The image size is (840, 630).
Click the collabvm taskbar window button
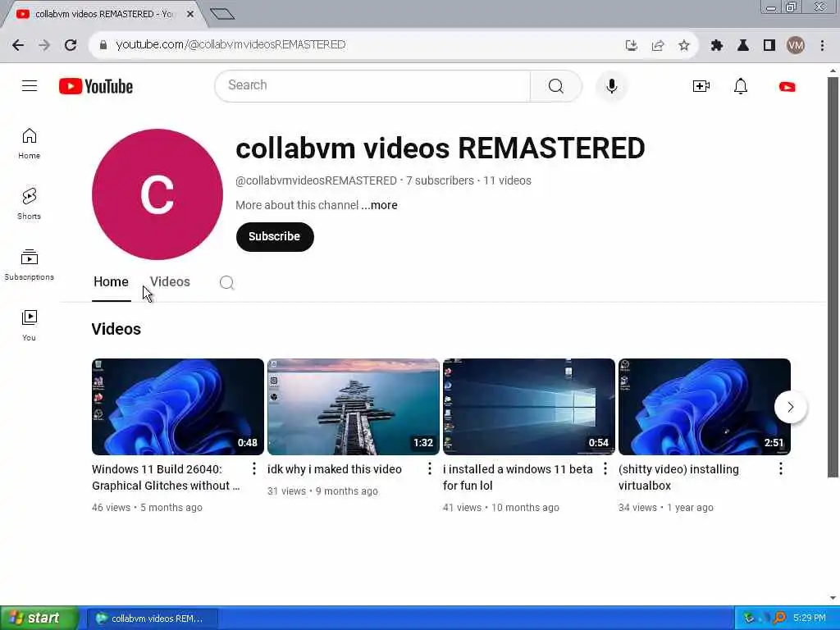152,619
